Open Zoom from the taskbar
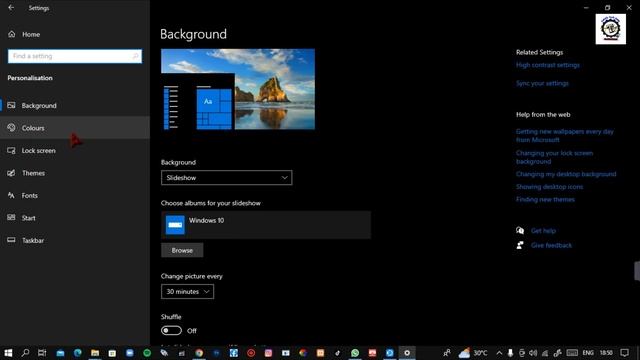 click(x=130, y=353)
